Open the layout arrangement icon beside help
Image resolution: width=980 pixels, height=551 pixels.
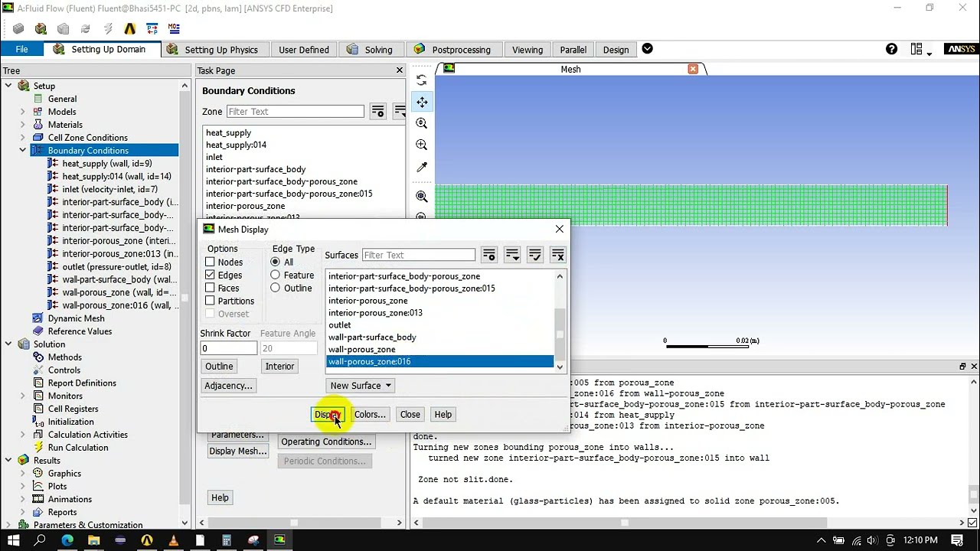point(920,50)
